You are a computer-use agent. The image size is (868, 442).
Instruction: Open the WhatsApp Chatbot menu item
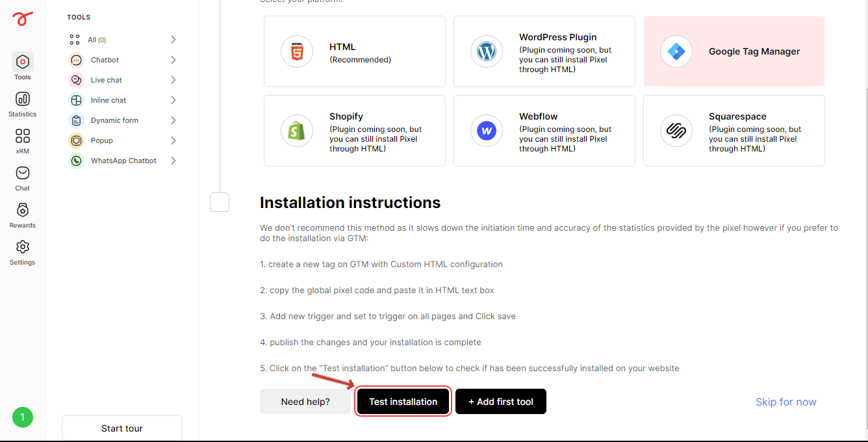[x=123, y=161]
